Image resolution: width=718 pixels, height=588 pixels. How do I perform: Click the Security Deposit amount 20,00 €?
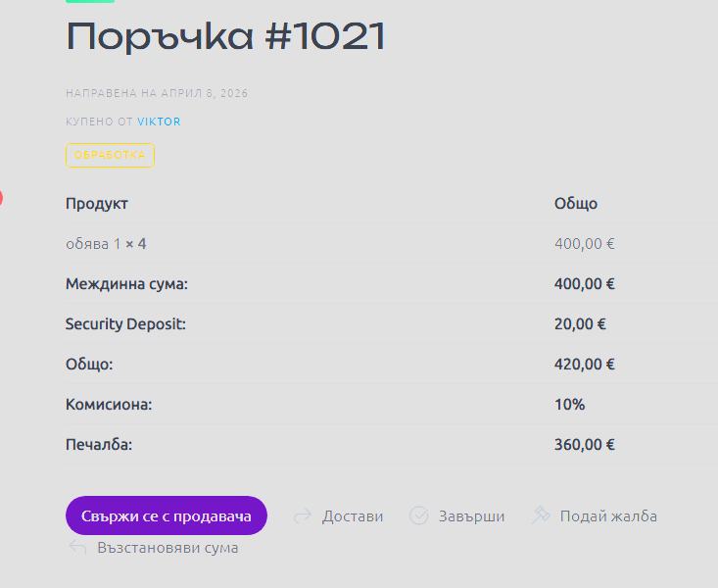point(580,323)
